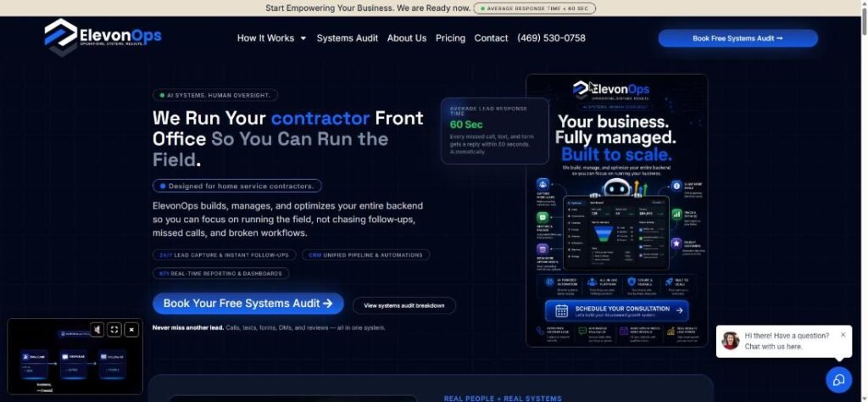868x402 pixels.
Task: Expand the How It Works dropdown arrow
Action: coord(303,38)
